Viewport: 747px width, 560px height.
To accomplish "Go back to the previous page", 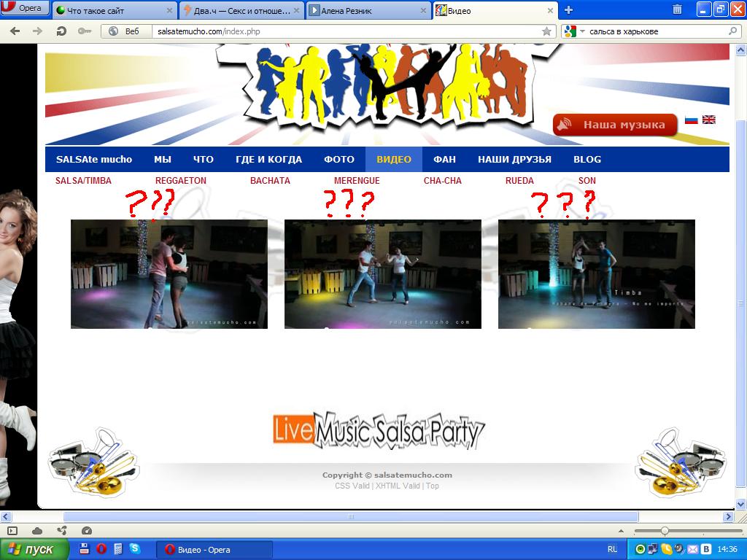I will (x=15, y=31).
